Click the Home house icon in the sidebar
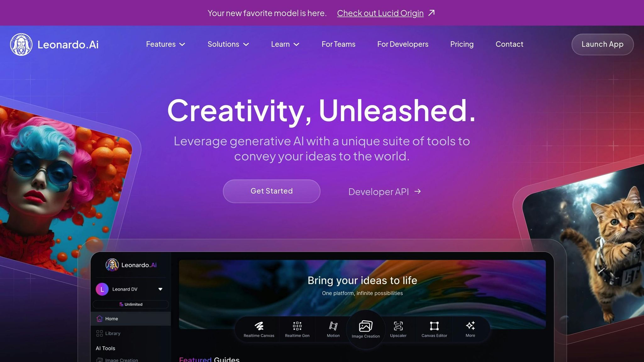Viewport: 644px width, 362px height. tap(99, 319)
